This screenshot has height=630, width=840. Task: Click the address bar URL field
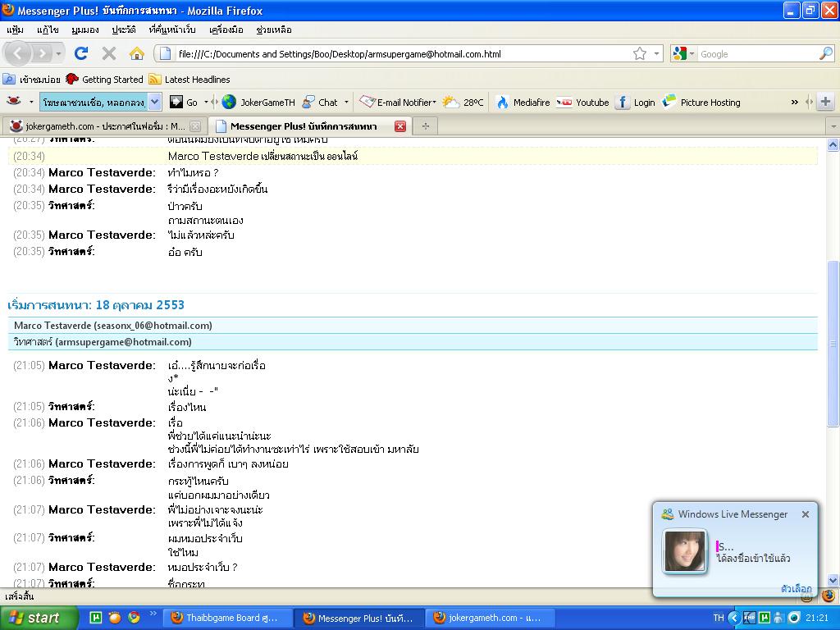click(x=402, y=53)
